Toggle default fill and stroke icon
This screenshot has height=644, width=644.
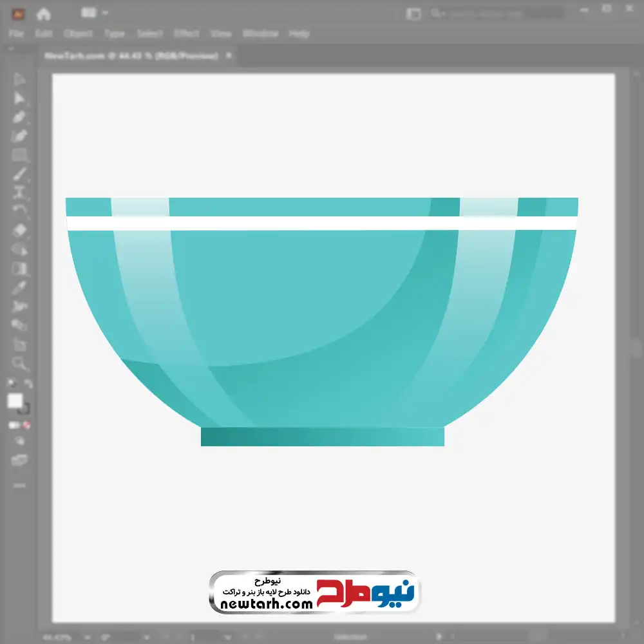(11, 384)
